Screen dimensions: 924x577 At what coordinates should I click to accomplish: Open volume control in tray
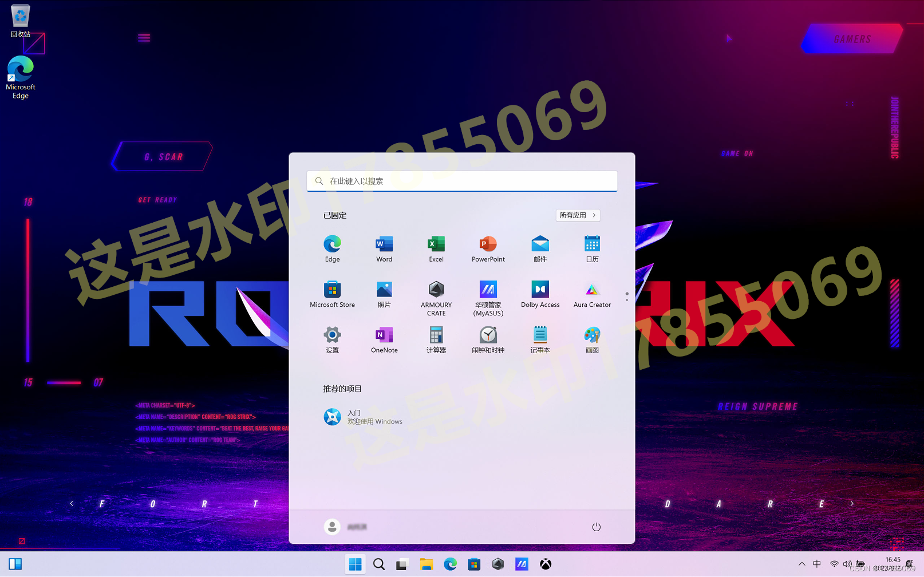pyautogui.click(x=847, y=564)
